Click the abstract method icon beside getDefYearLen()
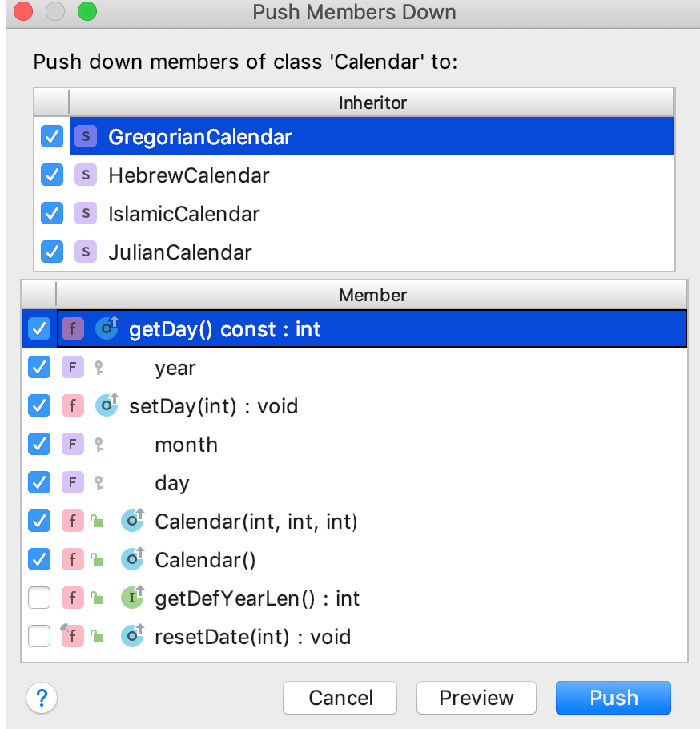 point(132,598)
